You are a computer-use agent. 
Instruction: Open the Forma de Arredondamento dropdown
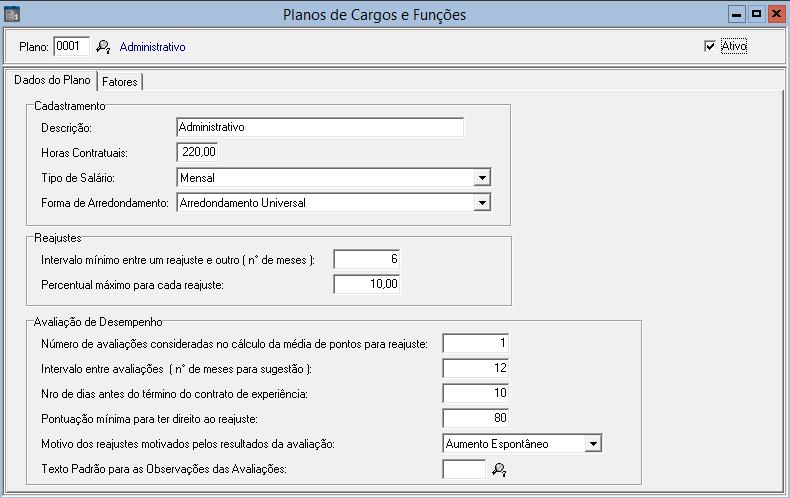(482, 203)
